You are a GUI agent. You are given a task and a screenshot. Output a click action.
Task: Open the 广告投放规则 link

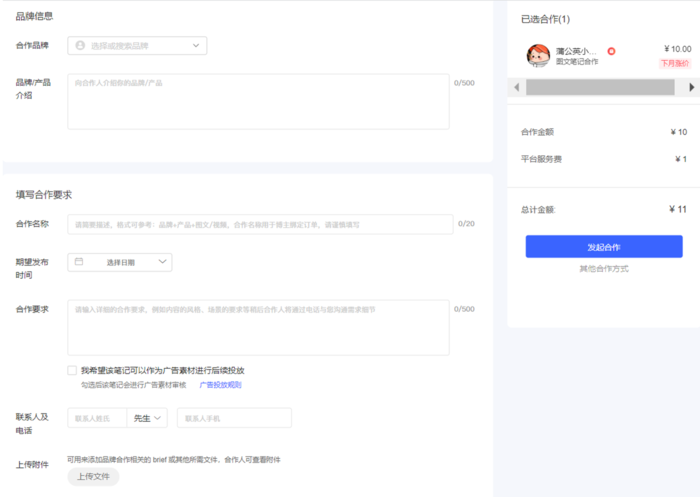pyautogui.click(x=220, y=384)
